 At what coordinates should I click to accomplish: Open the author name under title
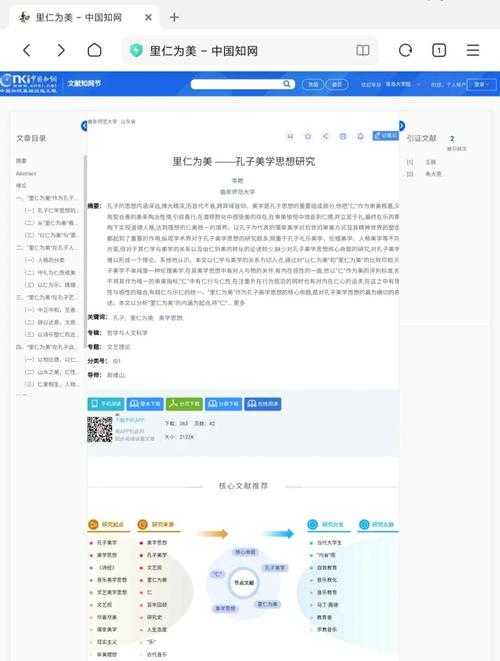click(238, 180)
